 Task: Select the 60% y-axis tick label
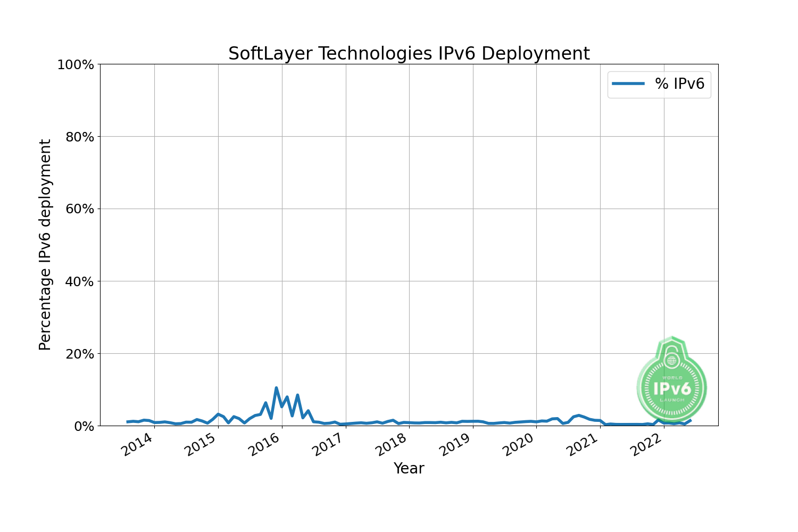click(79, 209)
